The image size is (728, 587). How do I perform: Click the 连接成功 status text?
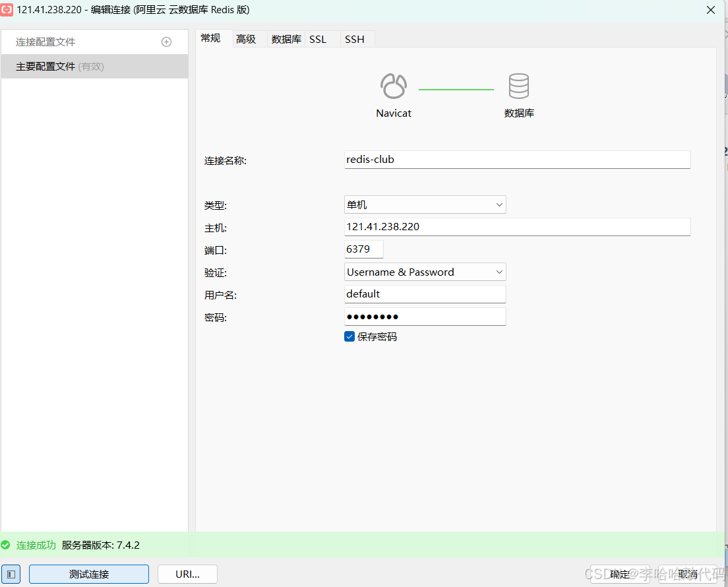click(x=36, y=545)
